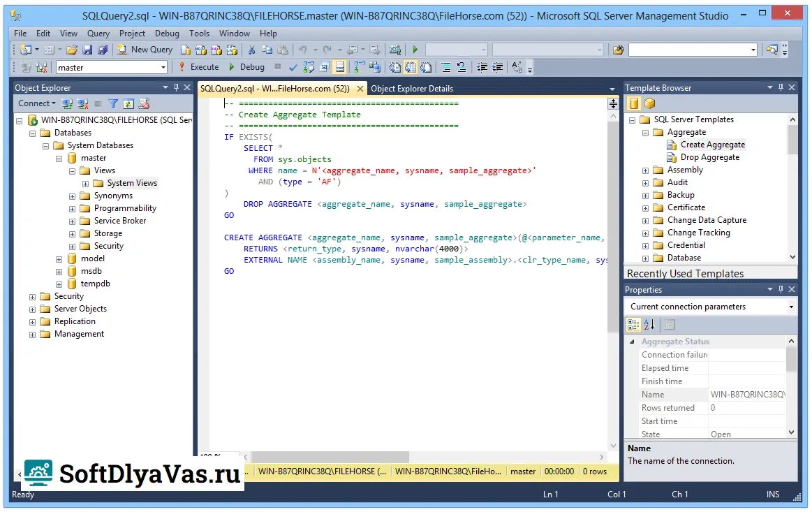Toggle Alphabetical sort in Properties
This screenshot has width=812, height=512.
coord(649,325)
